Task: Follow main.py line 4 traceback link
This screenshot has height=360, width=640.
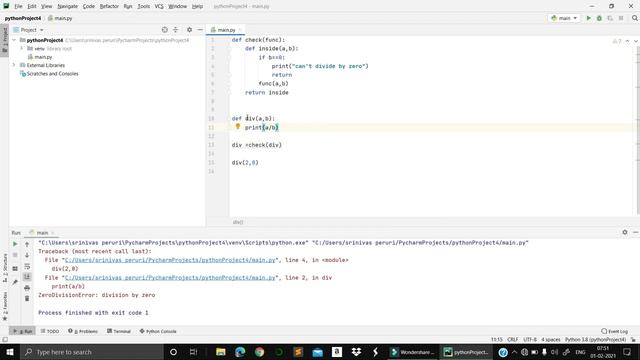Action: click(170, 260)
